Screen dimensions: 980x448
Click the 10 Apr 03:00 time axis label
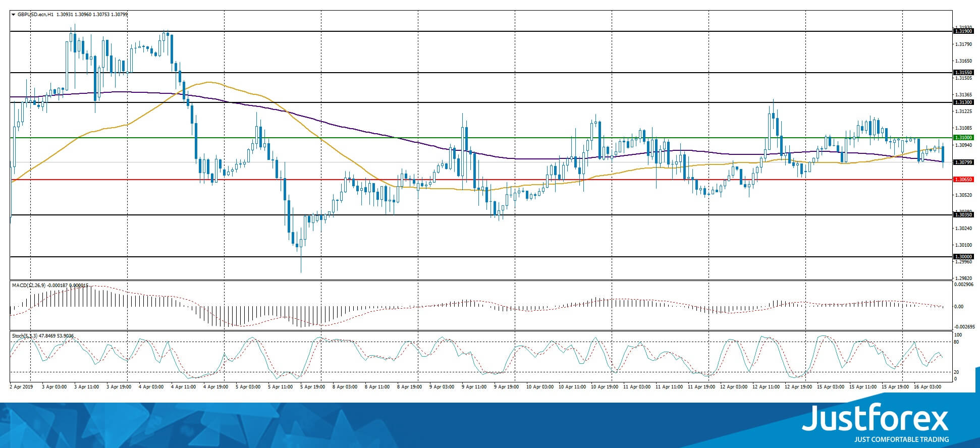point(540,387)
